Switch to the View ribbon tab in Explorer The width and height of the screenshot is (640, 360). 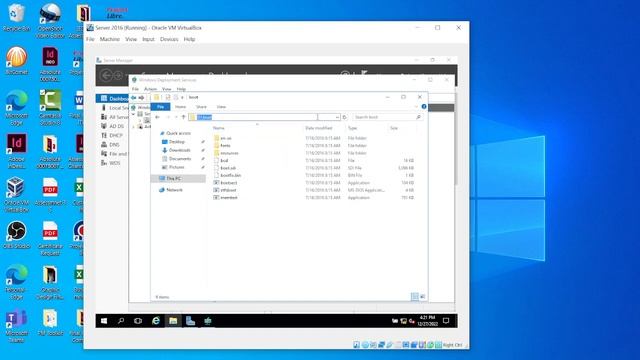(221, 107)
